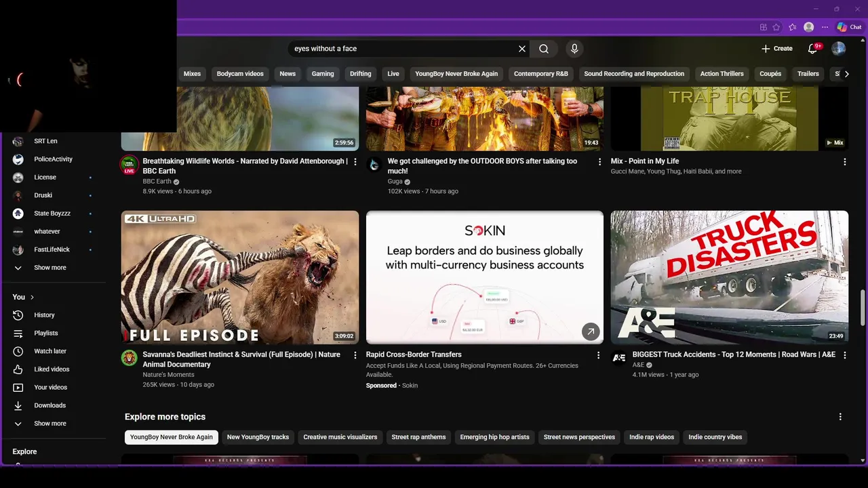Open options for Mix - Point in My Life
The width and height of the screenshot is (868, 488).
[x=844, y=162]
